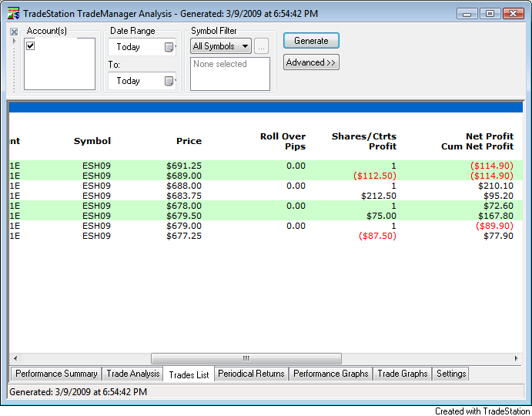The height and width of the screenshot is (416, 532).
Task: Click the $77.90 cumulative net profit cell
Action: [498, 236]
